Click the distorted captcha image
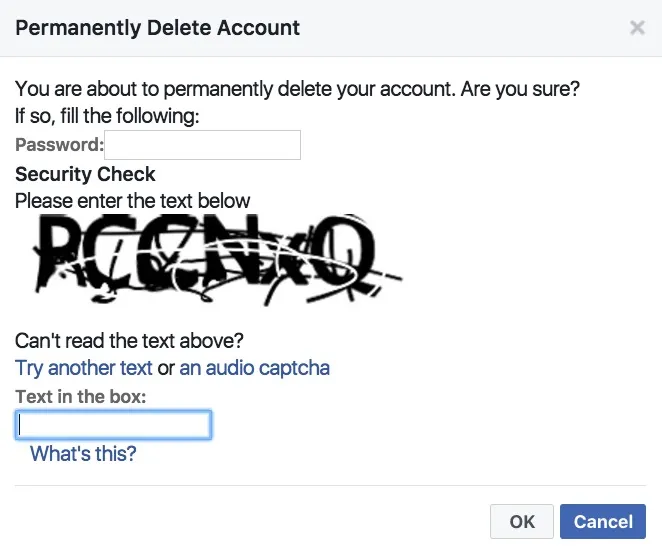The image size is (662, 553). pyautogui.click(x=212, y=257)
